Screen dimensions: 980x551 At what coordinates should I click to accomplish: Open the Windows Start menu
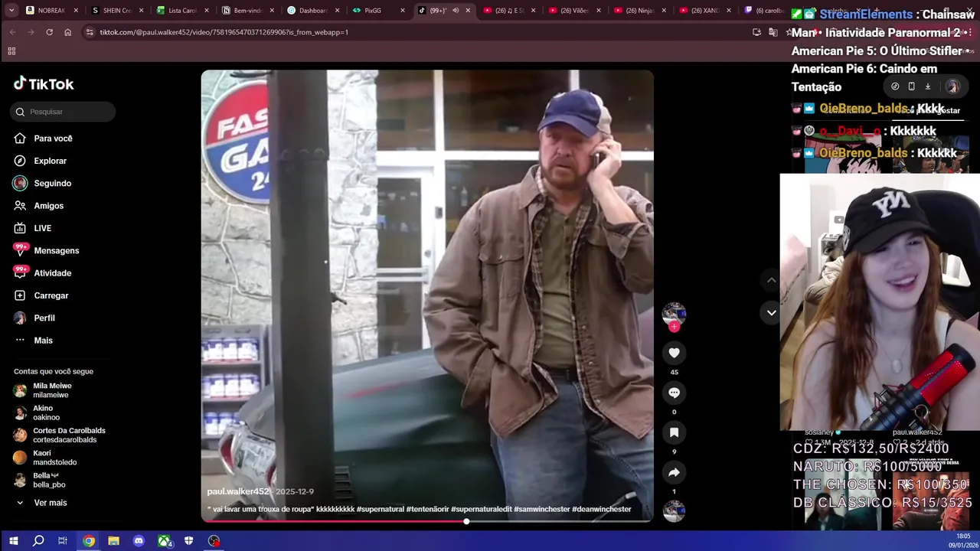tap(13, 541)
